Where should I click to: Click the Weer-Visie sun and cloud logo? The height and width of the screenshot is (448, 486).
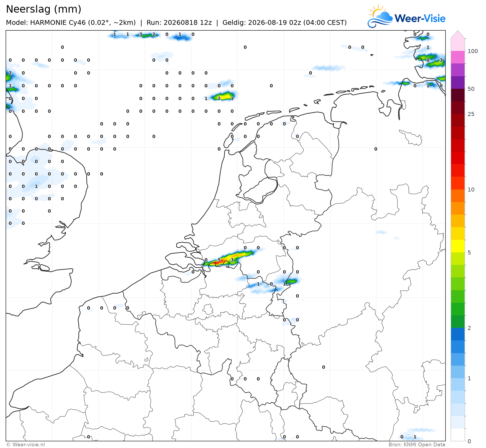point(380,16)
